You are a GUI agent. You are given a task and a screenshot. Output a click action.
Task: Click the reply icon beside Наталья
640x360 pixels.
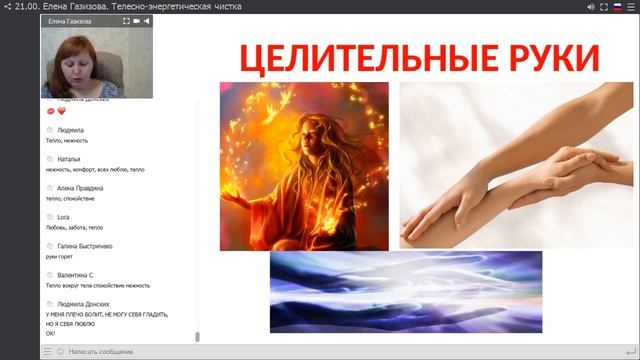tap(50, 159)
